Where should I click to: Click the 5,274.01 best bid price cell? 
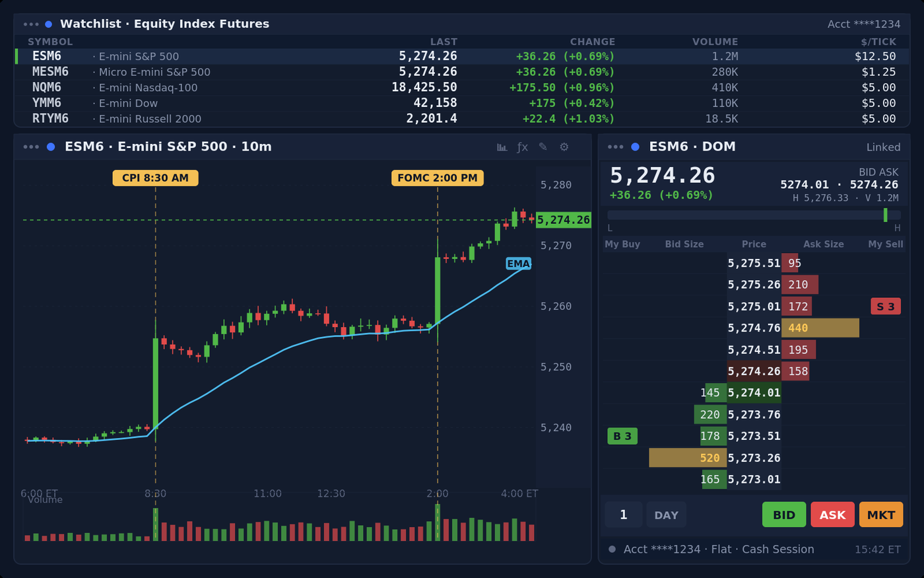(754, 393)
